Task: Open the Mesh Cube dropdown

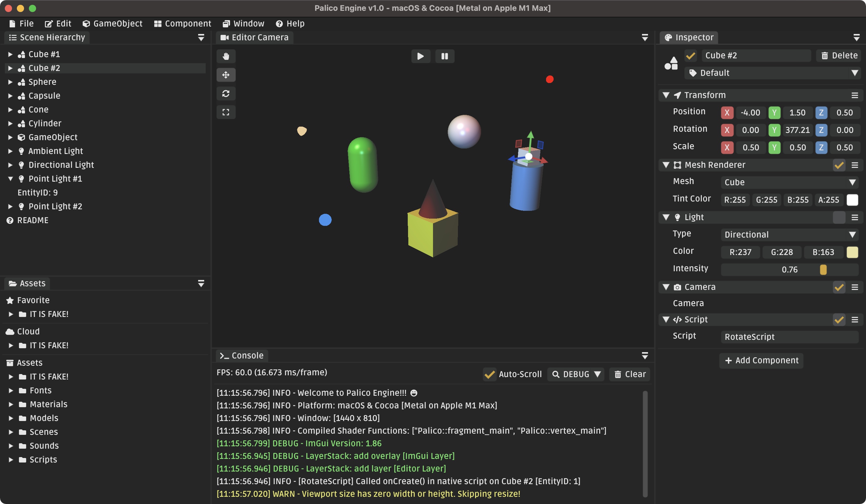Action: 789,182
